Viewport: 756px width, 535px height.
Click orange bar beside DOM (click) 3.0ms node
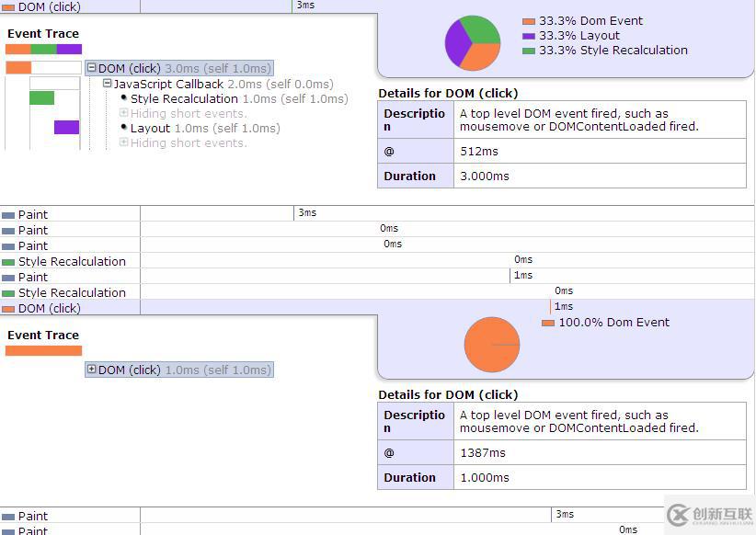click(18, 67)
